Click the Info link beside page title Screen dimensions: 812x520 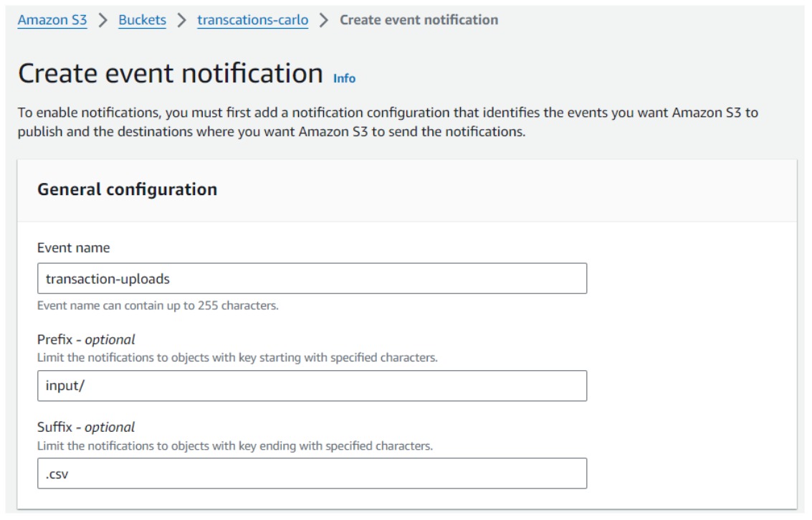[x=344, y=78]
